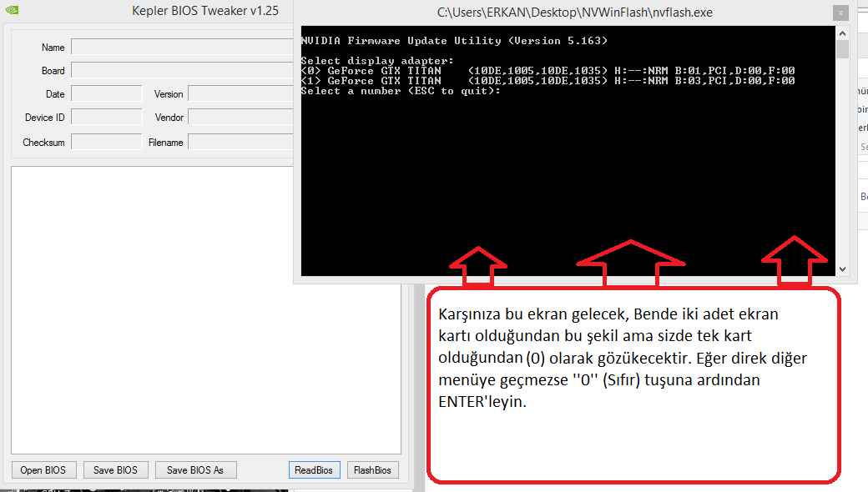Click the console scrollbar up arrow
The width and height of the screenshot is (868, 492).
(x=842, y=33)
